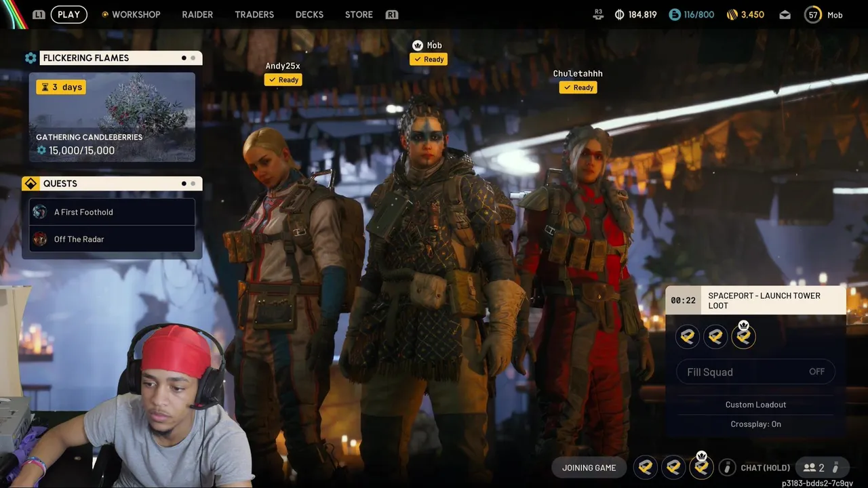Viewport: 868px width, 488px height.
Task: Click the Flickering Flames gear icon
Action: click(x=31, y=58)
